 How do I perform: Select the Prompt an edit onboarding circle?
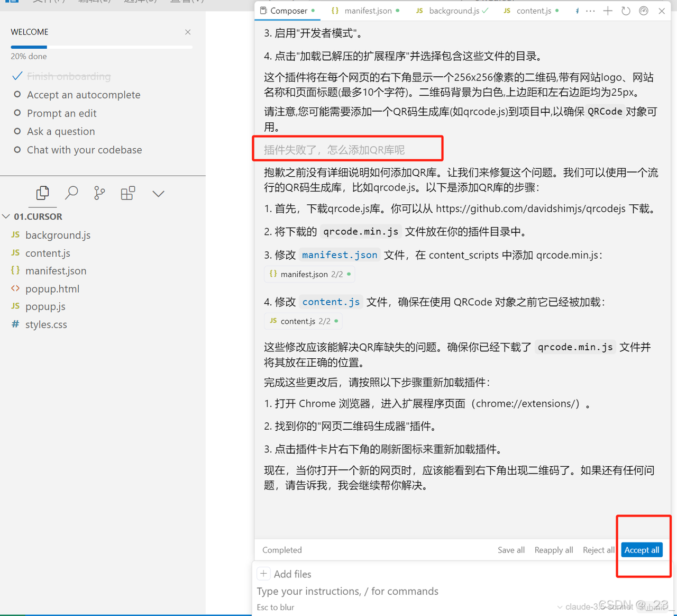(17, 113)
